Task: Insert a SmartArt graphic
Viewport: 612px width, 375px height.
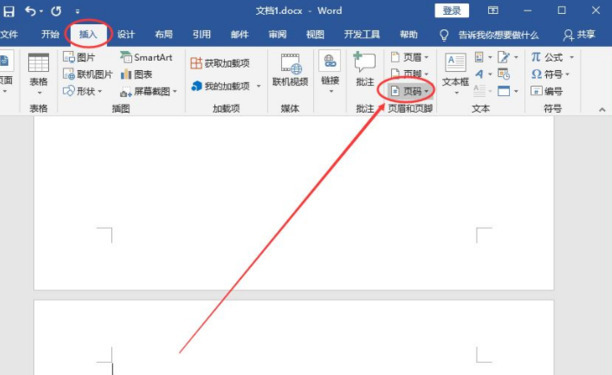Action: click(x=146, y=57)
